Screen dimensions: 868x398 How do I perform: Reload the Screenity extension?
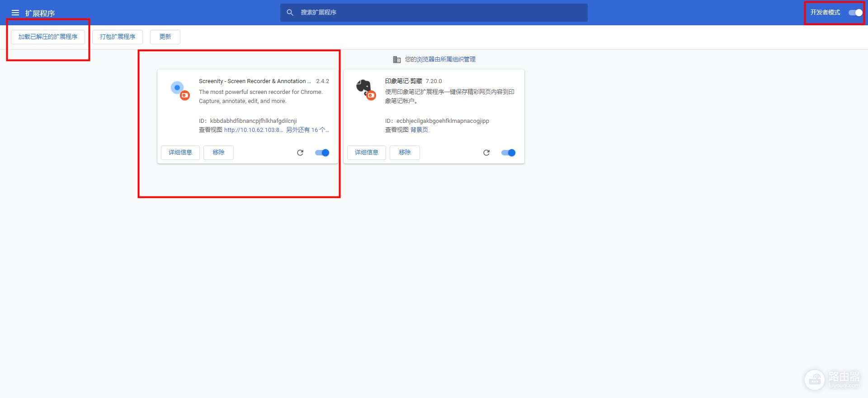(300, 153)
